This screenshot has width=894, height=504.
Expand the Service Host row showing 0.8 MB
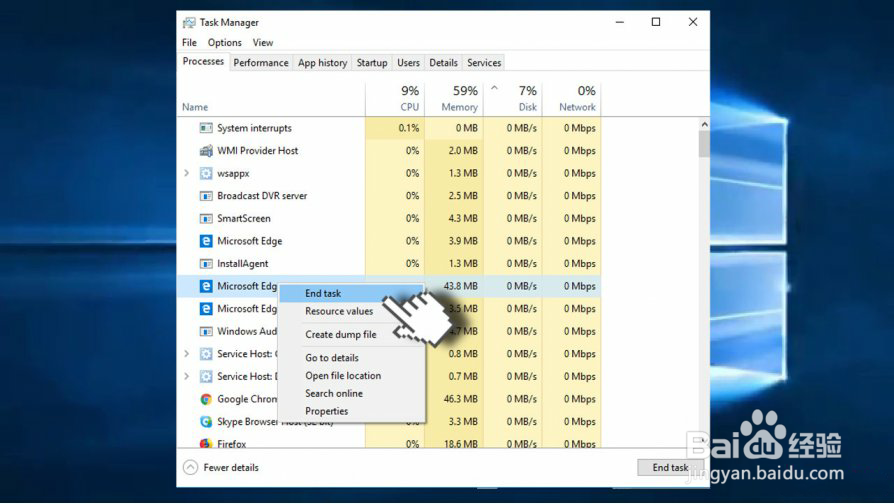(x=186, y=353)
